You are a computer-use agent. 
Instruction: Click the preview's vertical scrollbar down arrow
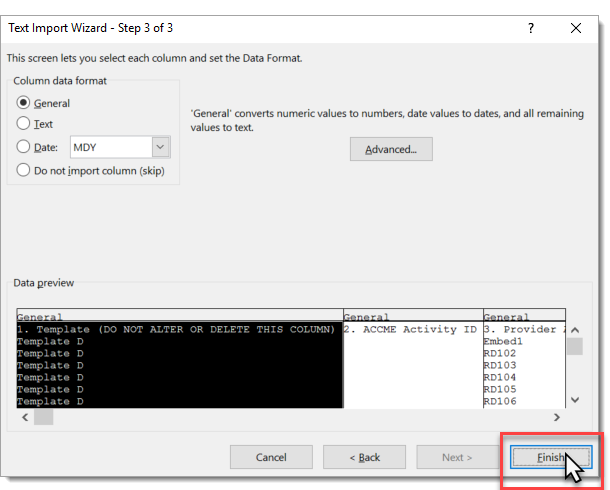click(x=574, y=400)
